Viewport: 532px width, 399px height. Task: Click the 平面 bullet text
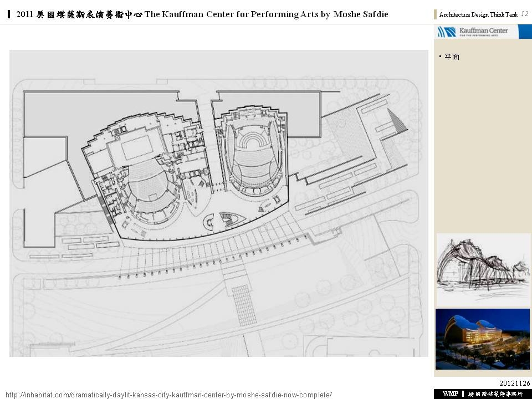point(452,57)
